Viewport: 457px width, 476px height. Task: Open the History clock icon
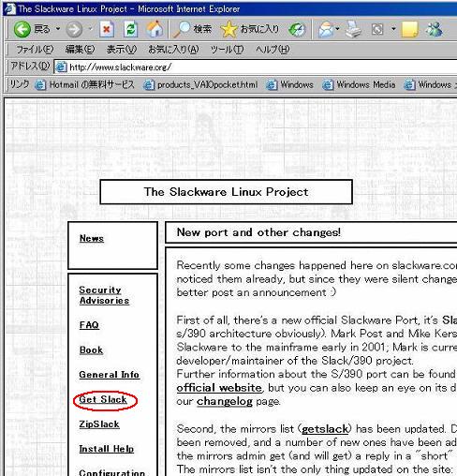point(297,29)
